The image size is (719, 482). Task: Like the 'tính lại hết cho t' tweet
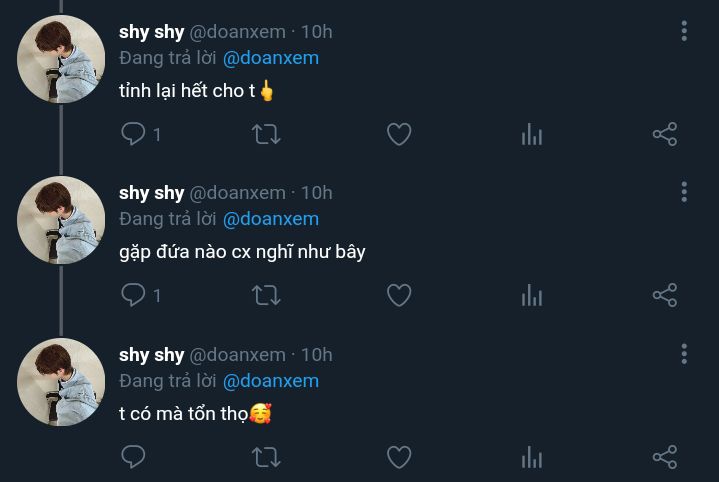pos(399,134)
